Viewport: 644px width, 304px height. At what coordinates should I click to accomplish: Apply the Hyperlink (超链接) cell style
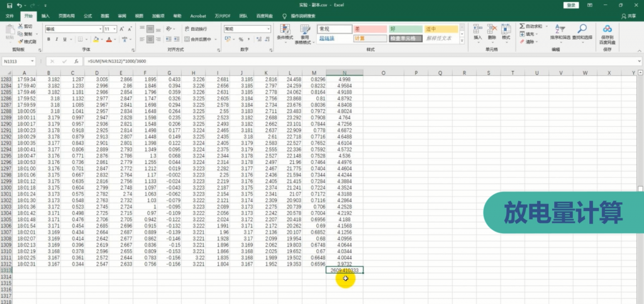[335, 38]
